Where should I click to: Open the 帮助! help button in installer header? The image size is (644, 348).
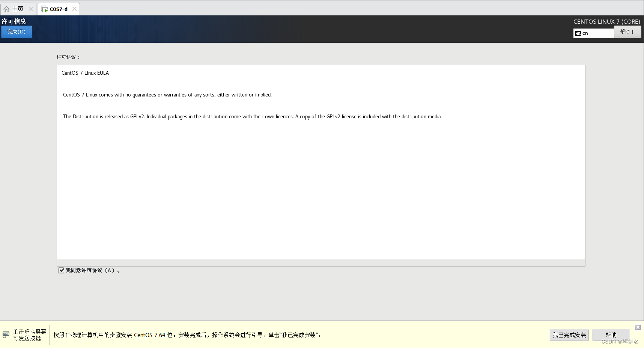pyautogui.click(x=627, y=32)
